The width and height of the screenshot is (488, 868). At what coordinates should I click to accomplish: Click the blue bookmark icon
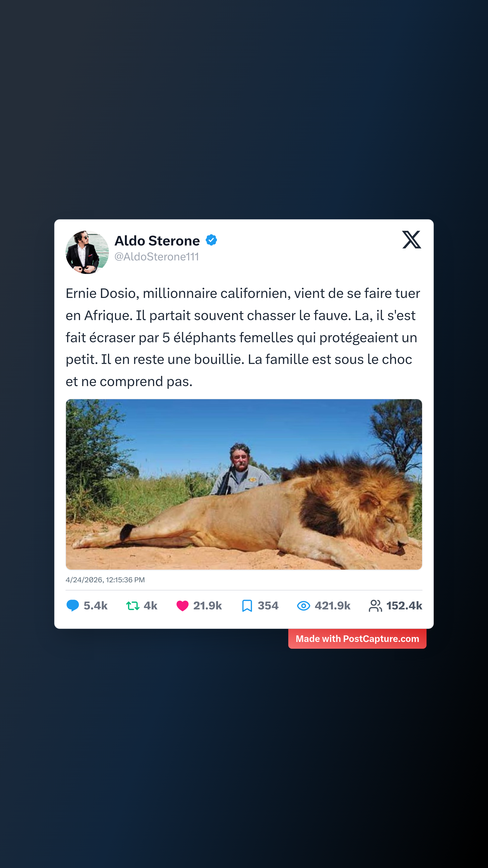[247, 606]
